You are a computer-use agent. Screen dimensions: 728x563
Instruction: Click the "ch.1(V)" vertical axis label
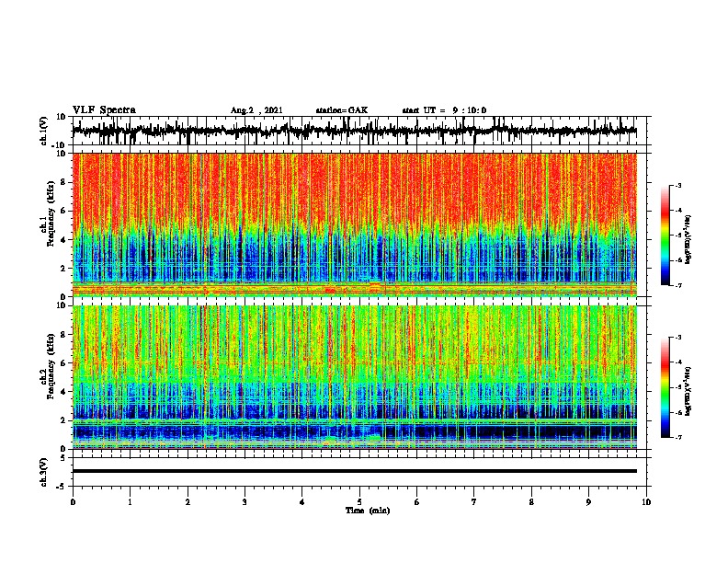tap(44, 131)
